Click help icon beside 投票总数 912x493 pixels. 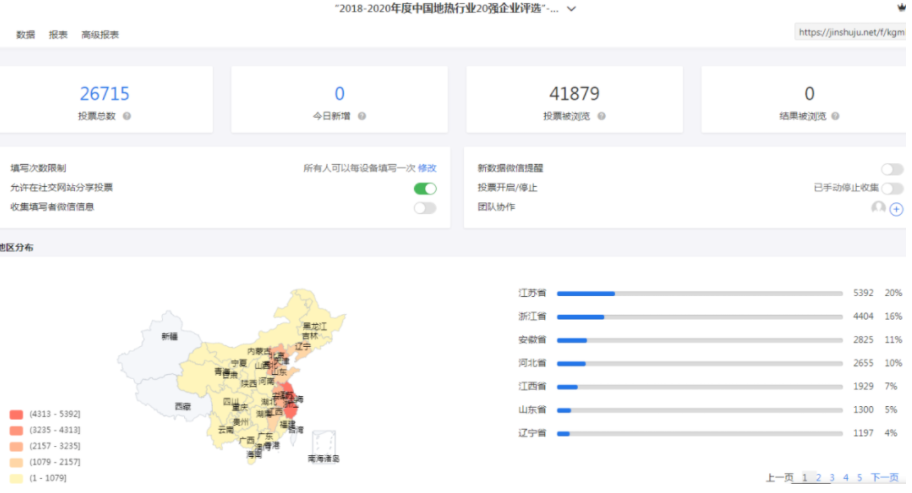(127, 117)
